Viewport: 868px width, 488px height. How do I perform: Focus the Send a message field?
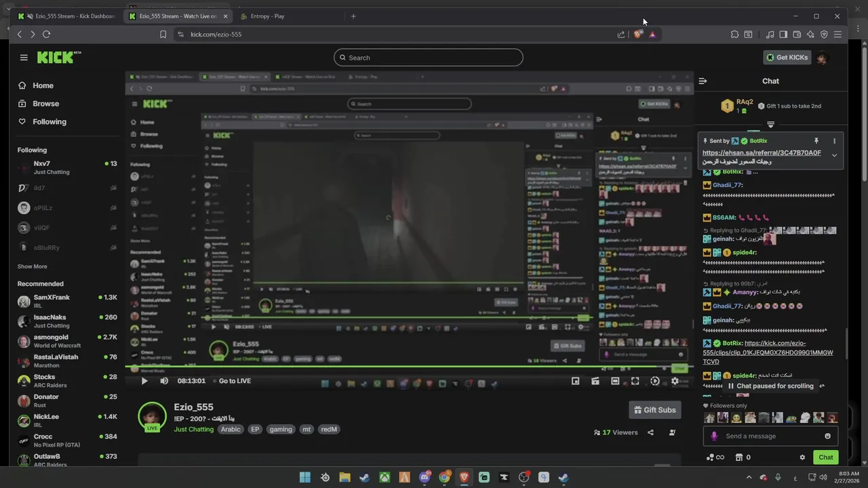point(770,436)
